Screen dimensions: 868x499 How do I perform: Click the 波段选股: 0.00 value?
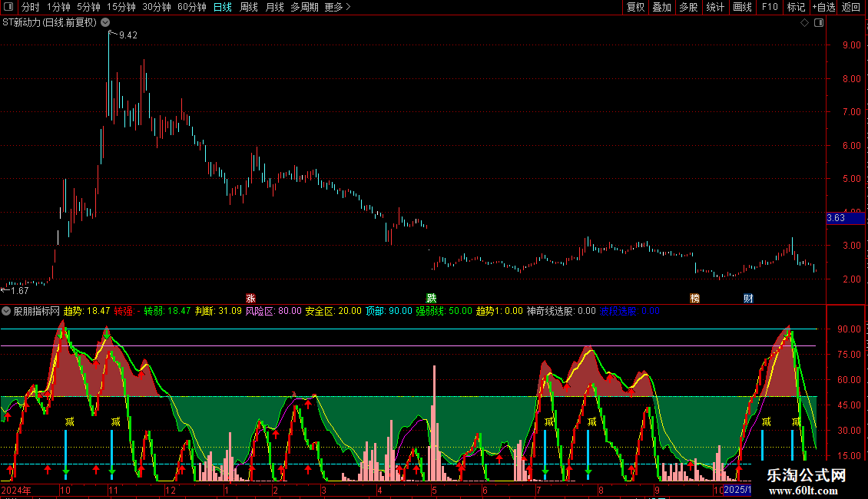(x=629, y=311)
